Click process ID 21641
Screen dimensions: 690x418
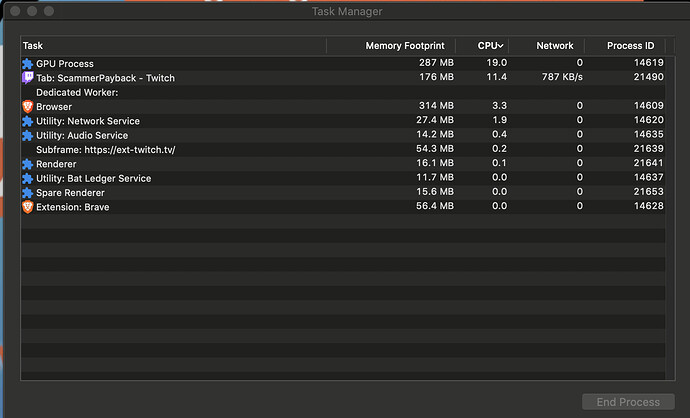click(x=648, y=163)
